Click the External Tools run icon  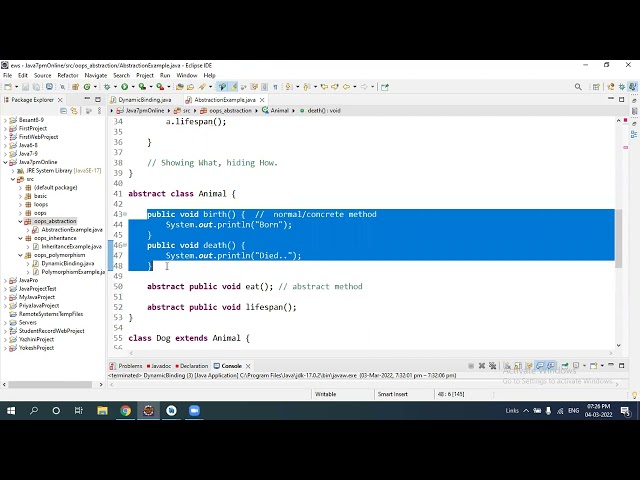pyautogui.click(x=160, y=87)
